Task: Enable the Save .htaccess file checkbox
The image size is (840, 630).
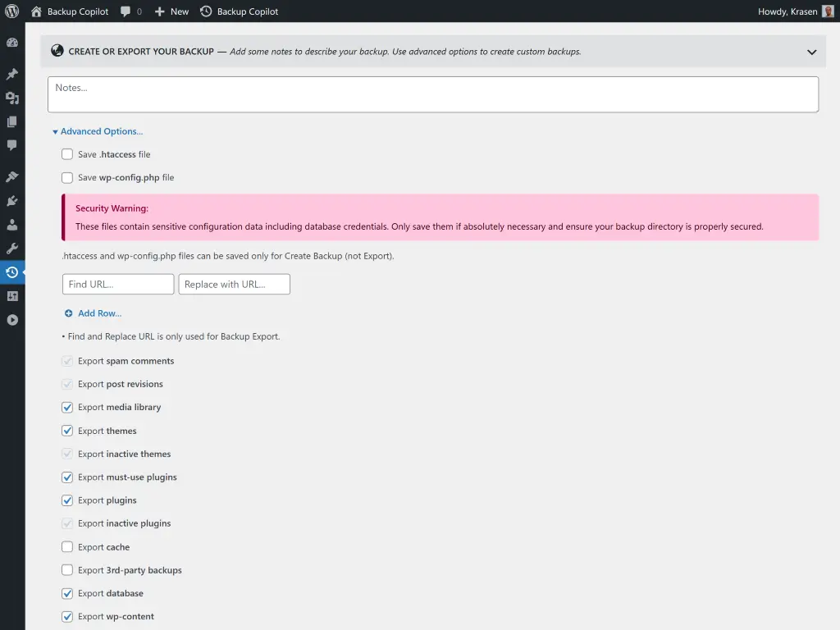Action: point(67,154)
